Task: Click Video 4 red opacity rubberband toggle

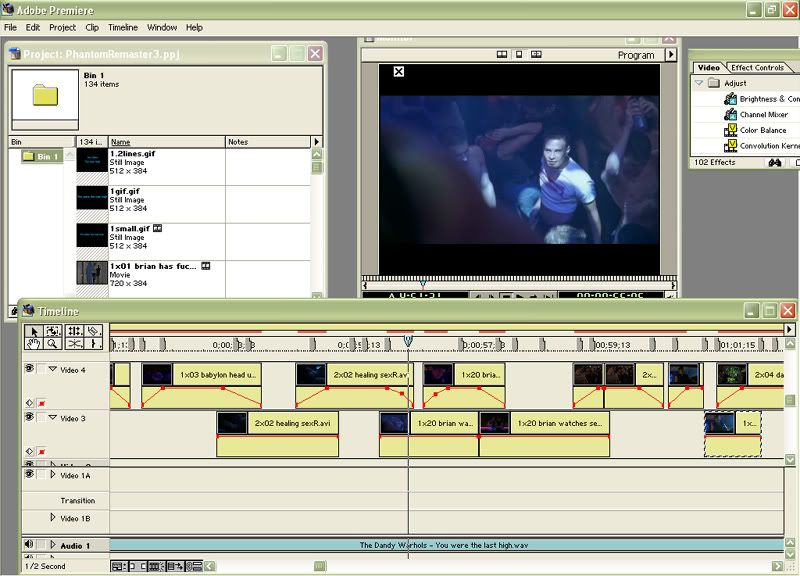Action: pos(42,403)
